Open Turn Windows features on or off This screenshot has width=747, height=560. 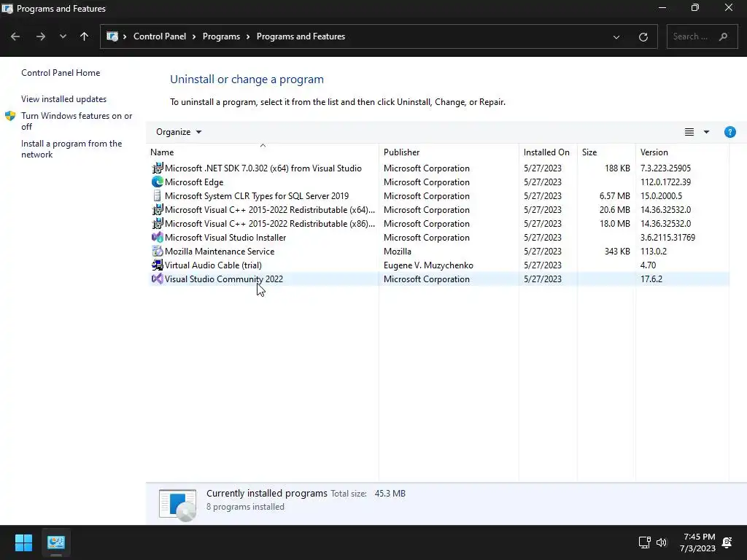tap(77, 121)
